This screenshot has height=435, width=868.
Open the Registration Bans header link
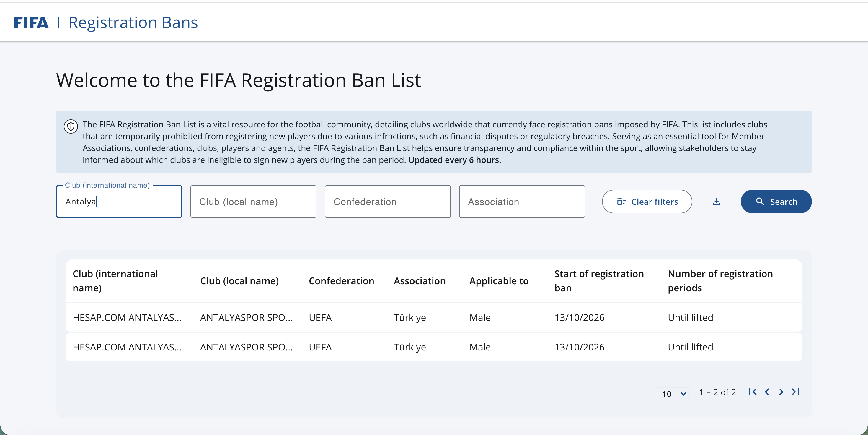pos(133,22)
